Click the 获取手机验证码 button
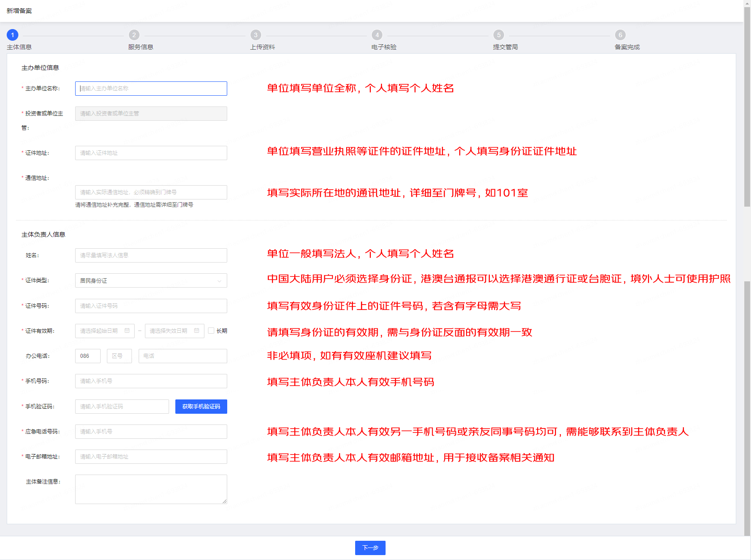This screenshot has height=560, width=751. [201, 407]
